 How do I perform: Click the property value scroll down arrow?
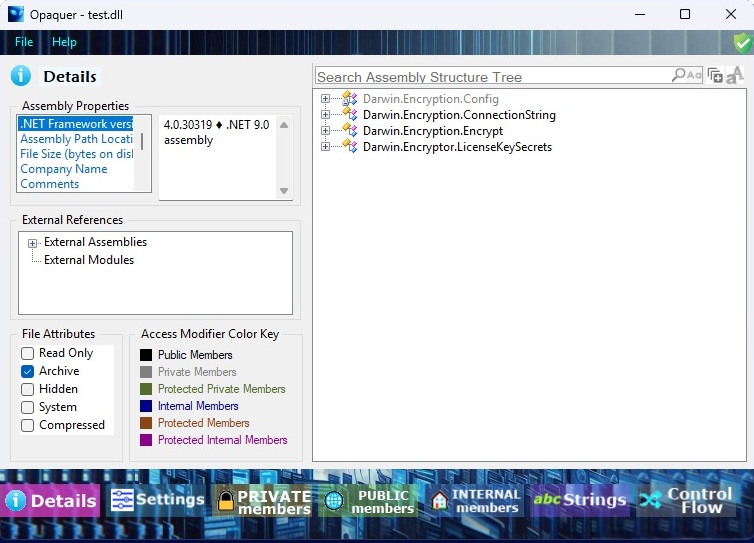click(x=284, y=191)
